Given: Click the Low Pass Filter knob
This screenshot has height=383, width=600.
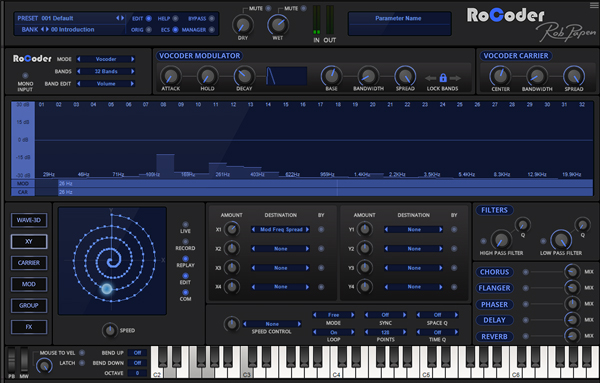Looking at the screenshot, I should click(561, 240).
